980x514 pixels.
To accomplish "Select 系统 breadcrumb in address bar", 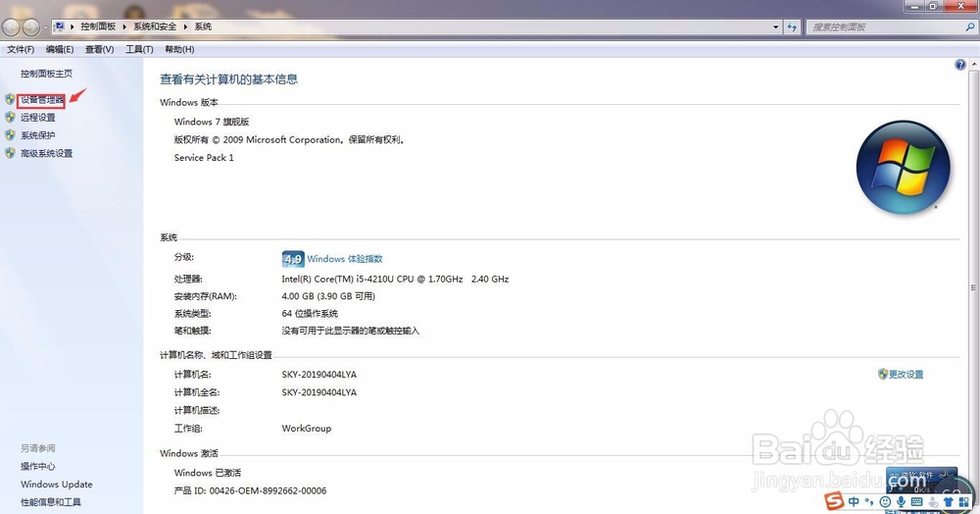I will coord(203,26).
